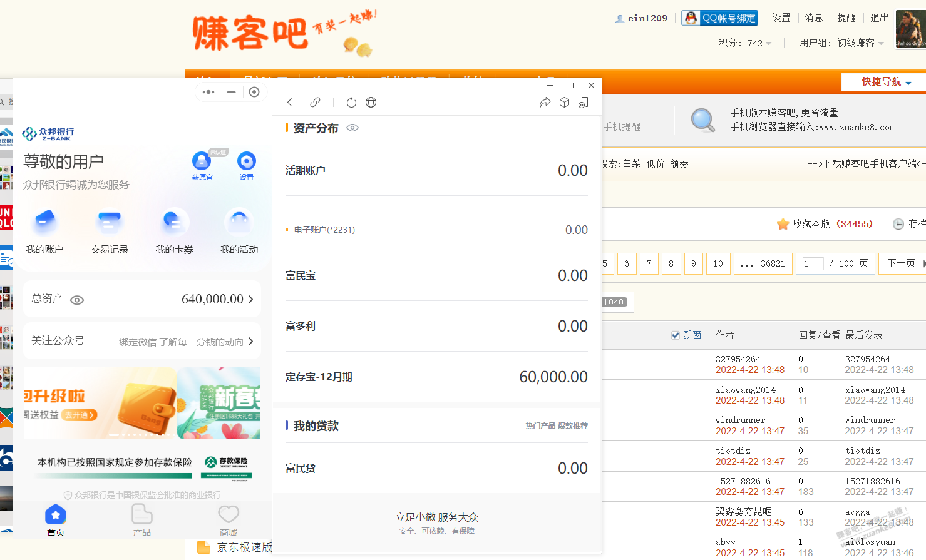Open author abyy link
The width and height of the screenshot is (926, 560).
tap(726, 542)
